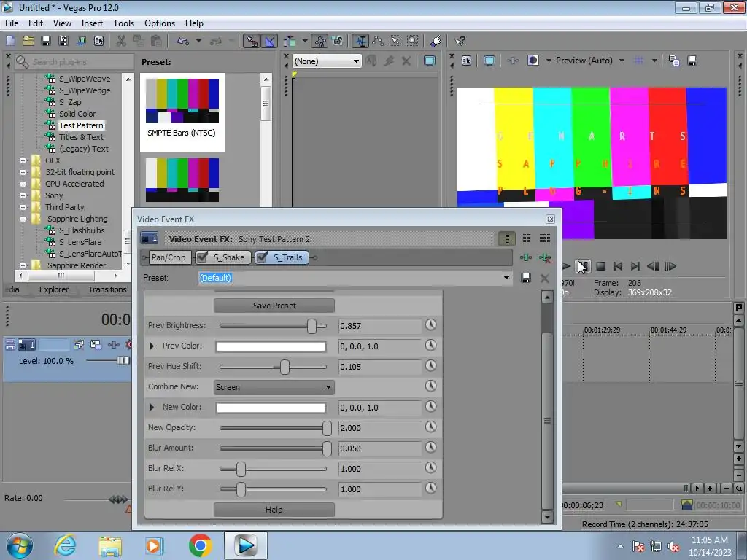Expand the Prev Color triangle
The image size is (747, 560).
[x=152, y=346]
